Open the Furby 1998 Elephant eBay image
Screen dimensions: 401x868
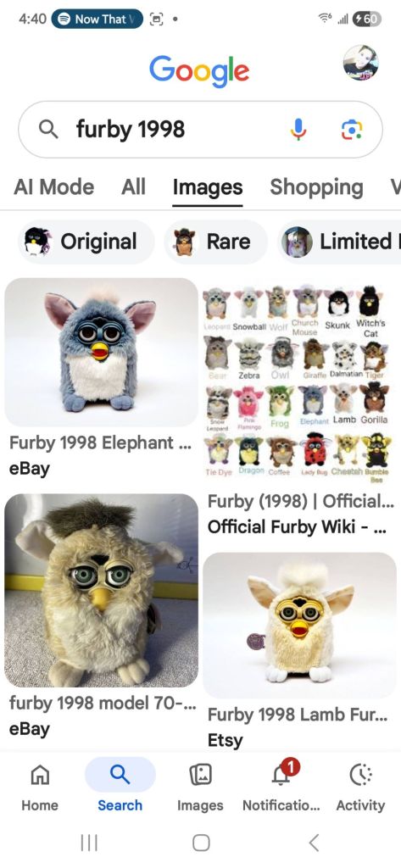click(102, 352)
